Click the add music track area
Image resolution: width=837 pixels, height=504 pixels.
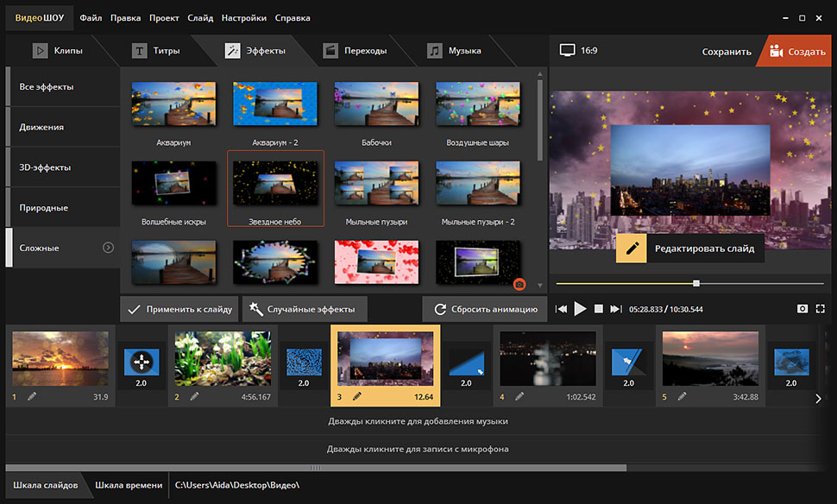[x=418, y=421]
